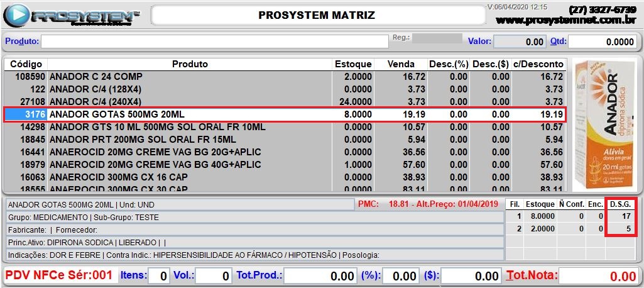Click the Desc.(%) column header

point(449,64)
